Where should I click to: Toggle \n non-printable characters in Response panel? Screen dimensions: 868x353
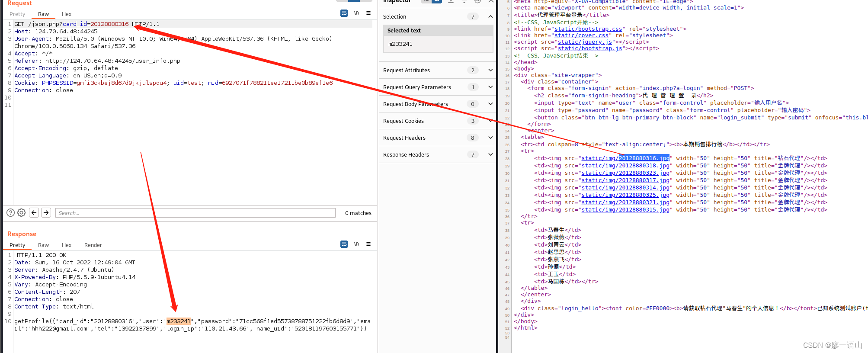tap(356, 244)
